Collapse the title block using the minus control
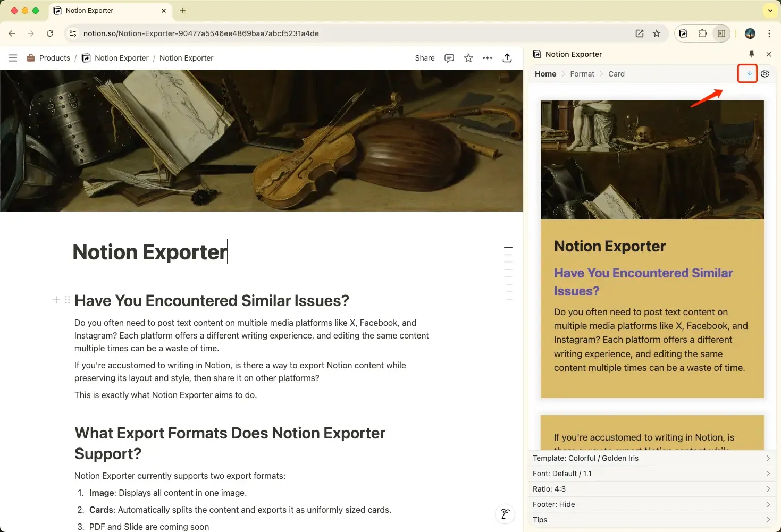The width and height of the screenshot is (781, 532). coord(508,247)
